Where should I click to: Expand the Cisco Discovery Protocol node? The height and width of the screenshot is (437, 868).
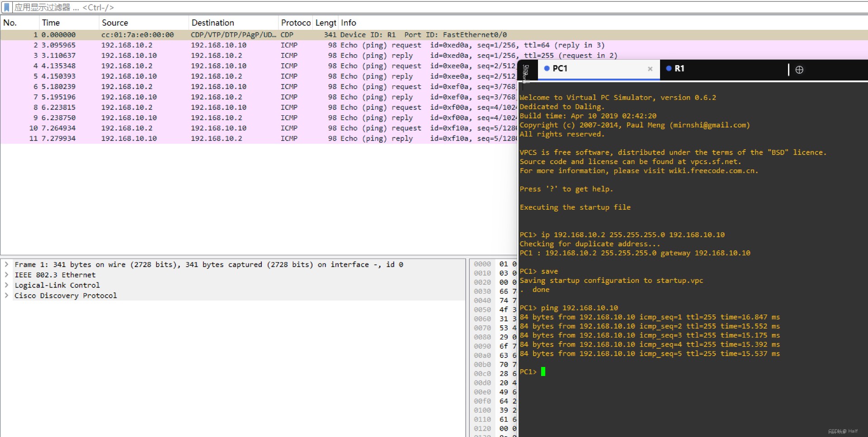tap(7, 296)
